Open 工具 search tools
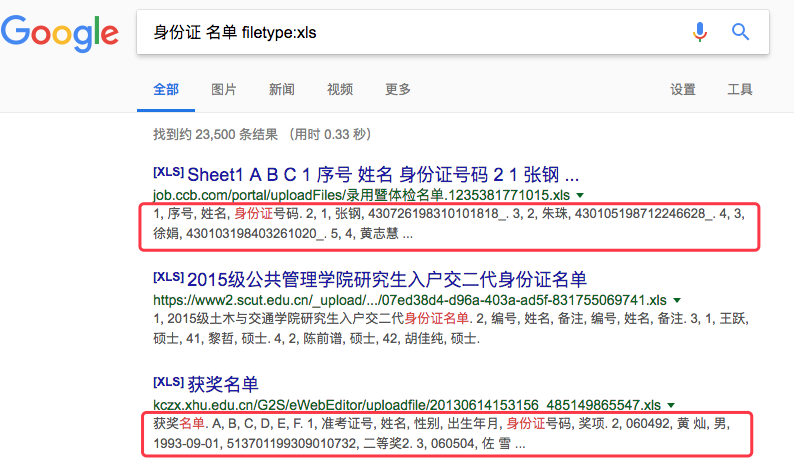The height and width of the screenshot is (464, 794). [740, 90]
